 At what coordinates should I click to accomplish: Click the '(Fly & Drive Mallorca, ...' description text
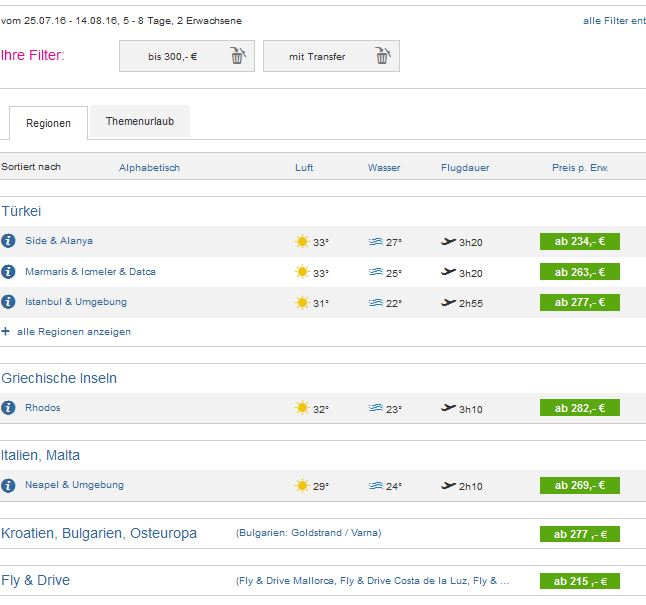372,581
